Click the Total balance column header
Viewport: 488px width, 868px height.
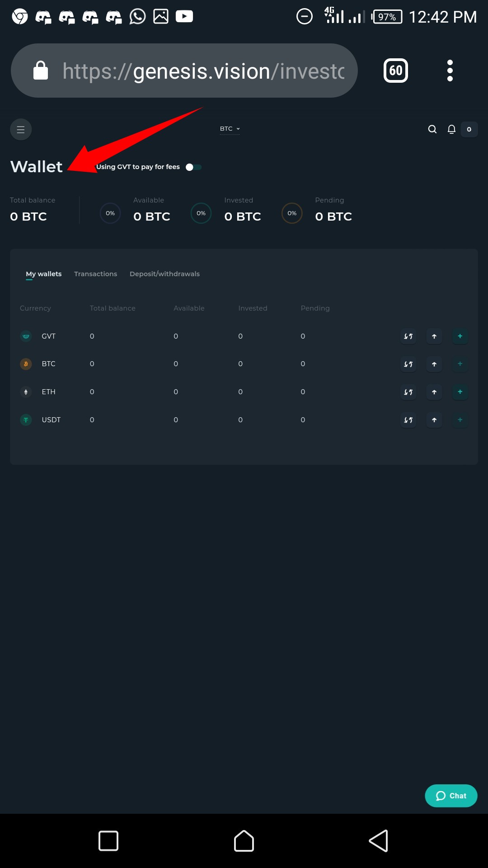[113, 308]
